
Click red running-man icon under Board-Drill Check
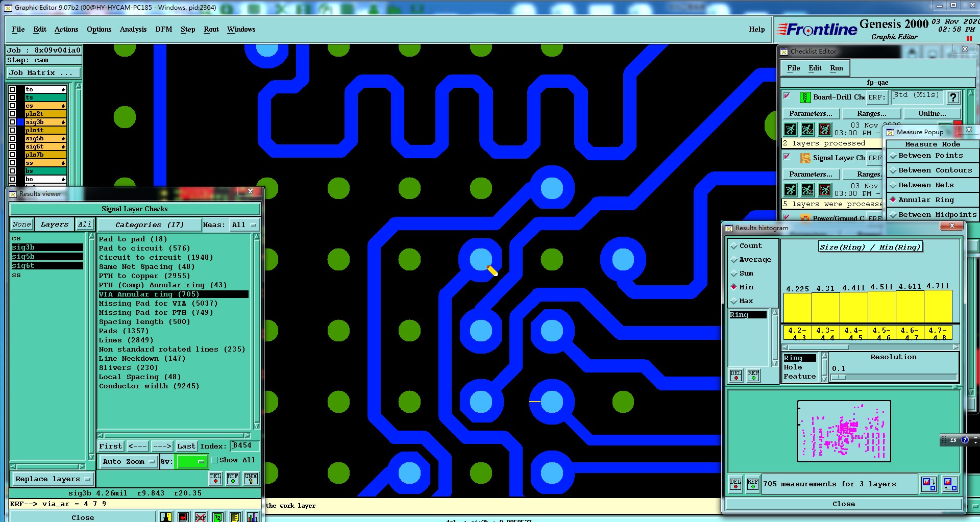point(825,129)
